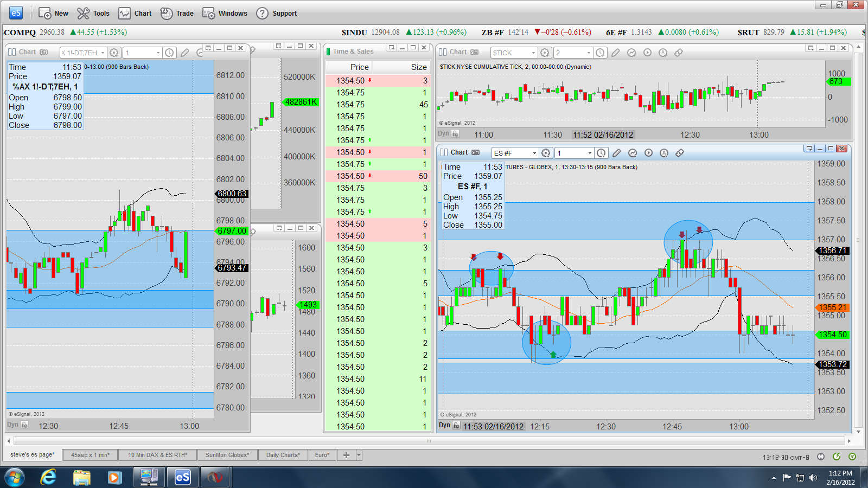Click the eSignal logo button

(16, 13)
